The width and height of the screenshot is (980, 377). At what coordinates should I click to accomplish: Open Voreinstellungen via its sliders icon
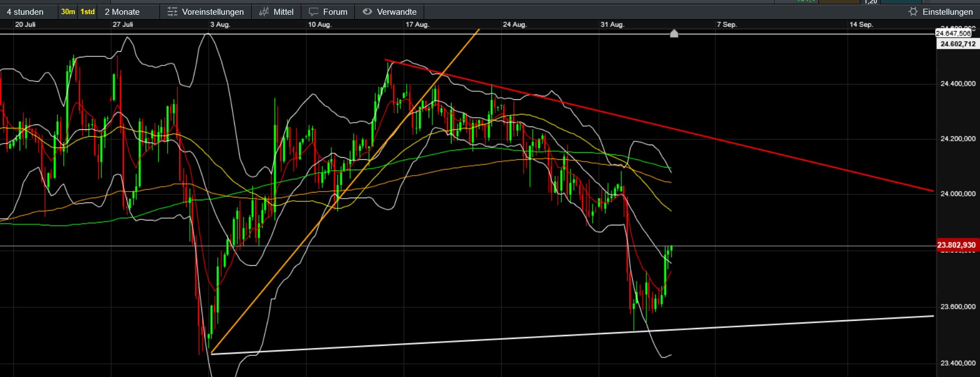(x=173, y=11)
